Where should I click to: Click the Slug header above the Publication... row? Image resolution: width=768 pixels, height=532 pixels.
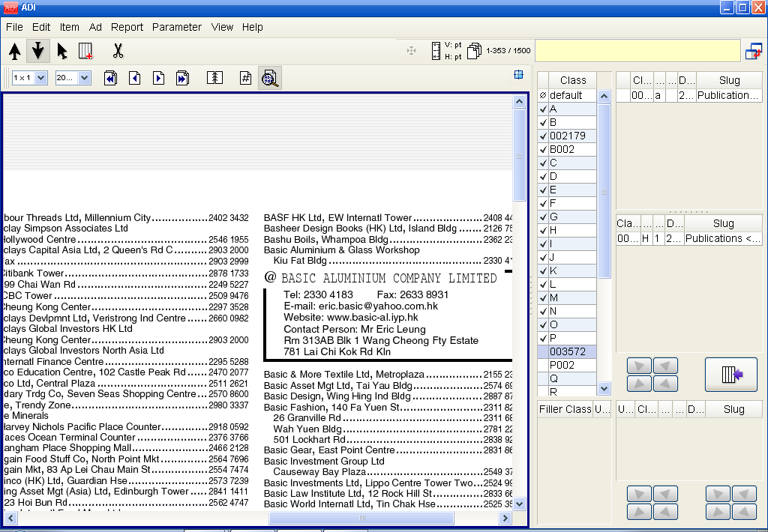(729, 80)
